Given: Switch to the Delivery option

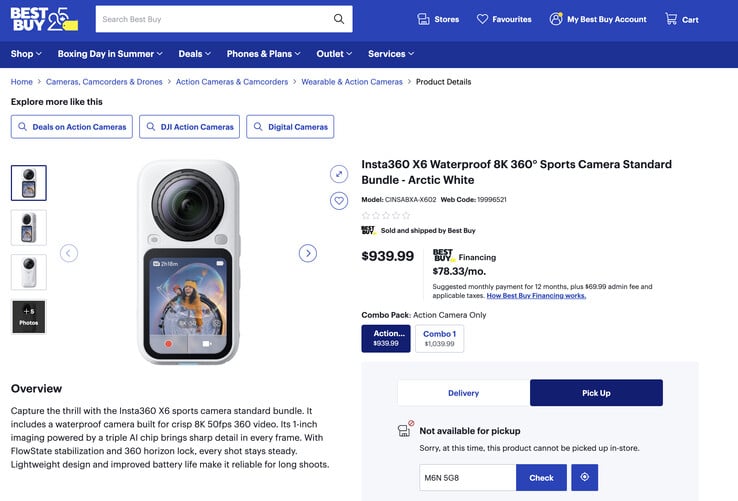Looking at the screenshot, I should (464, 393).
